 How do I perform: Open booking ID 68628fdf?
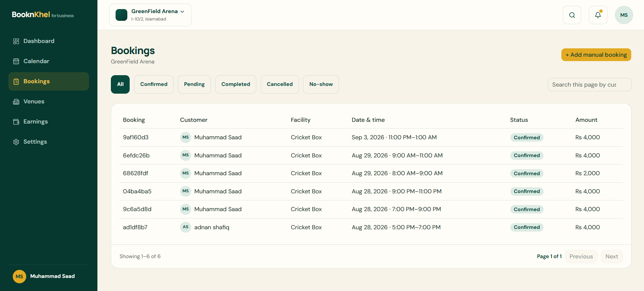[x=135, y=173]
